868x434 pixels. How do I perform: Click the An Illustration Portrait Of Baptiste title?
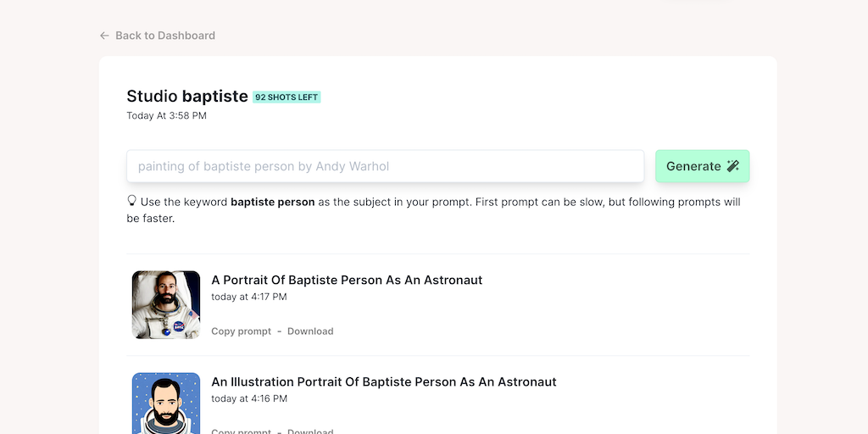pos(383,381)
